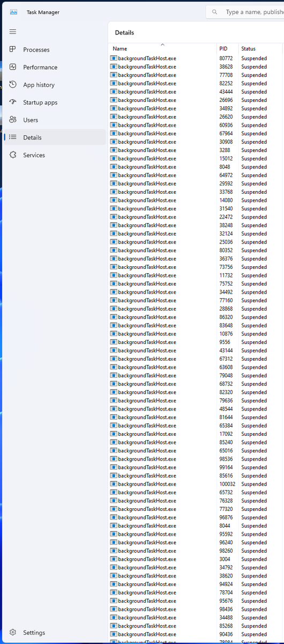The width and height of the screenshot is (284, 644).
Task: Focus the search box at top
Action: (245, 12)
